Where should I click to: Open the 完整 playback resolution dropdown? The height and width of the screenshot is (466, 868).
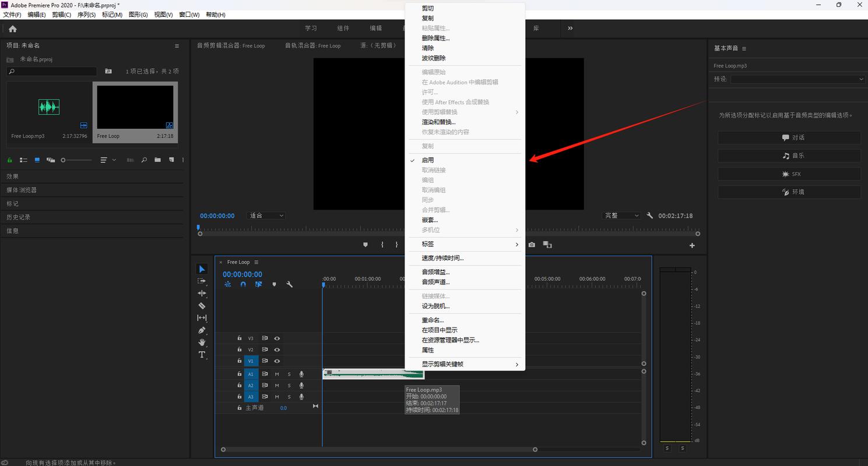coord(621,216)
